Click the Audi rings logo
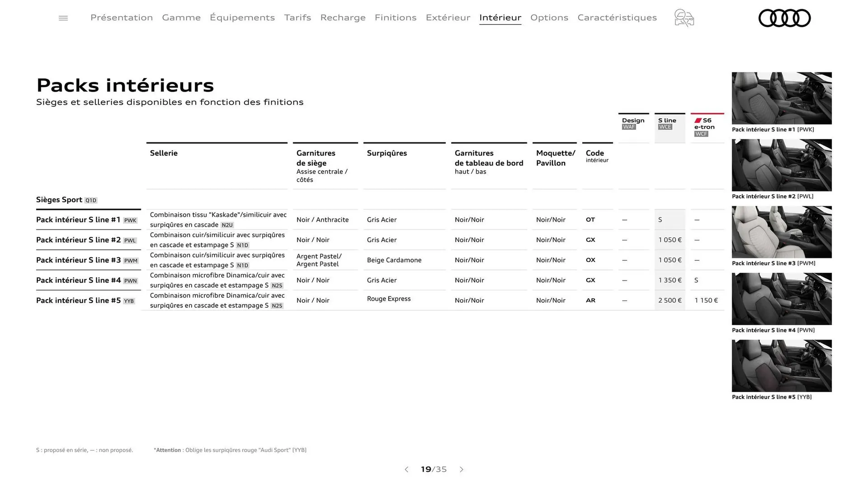 tap(784, 18)
